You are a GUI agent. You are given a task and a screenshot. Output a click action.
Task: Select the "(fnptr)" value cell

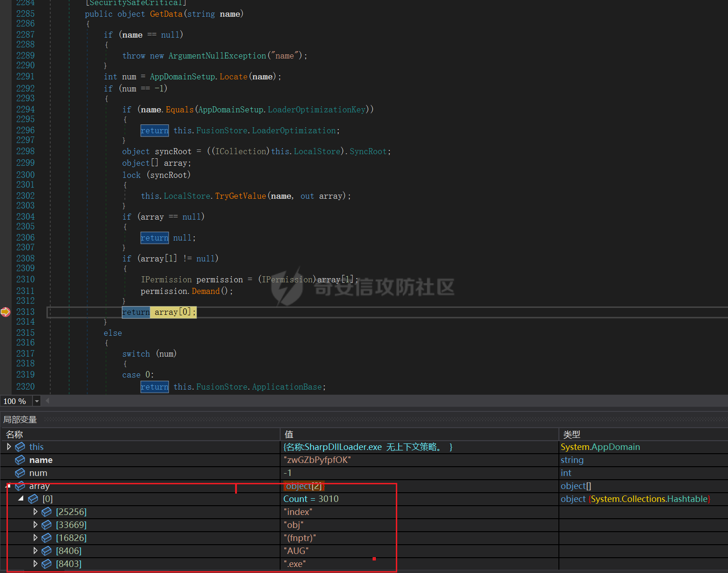[x=300, y=538]
